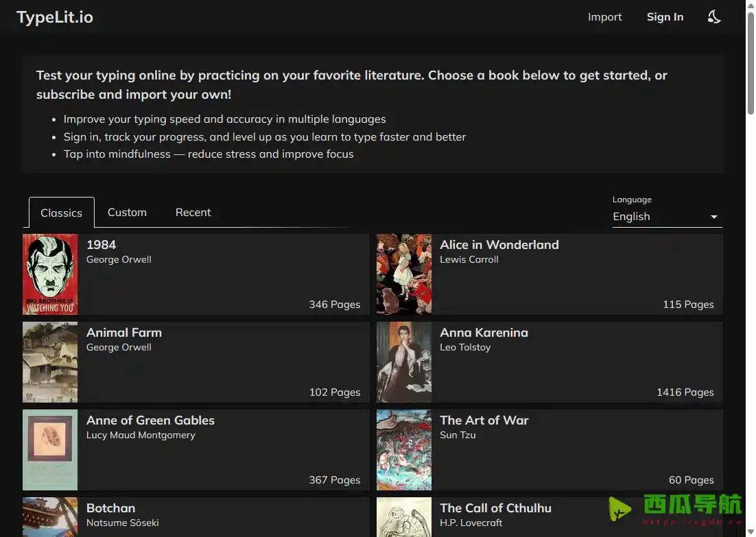
Task: Open the Animal Farm cover thumbnail
Action: coord(50,362)
